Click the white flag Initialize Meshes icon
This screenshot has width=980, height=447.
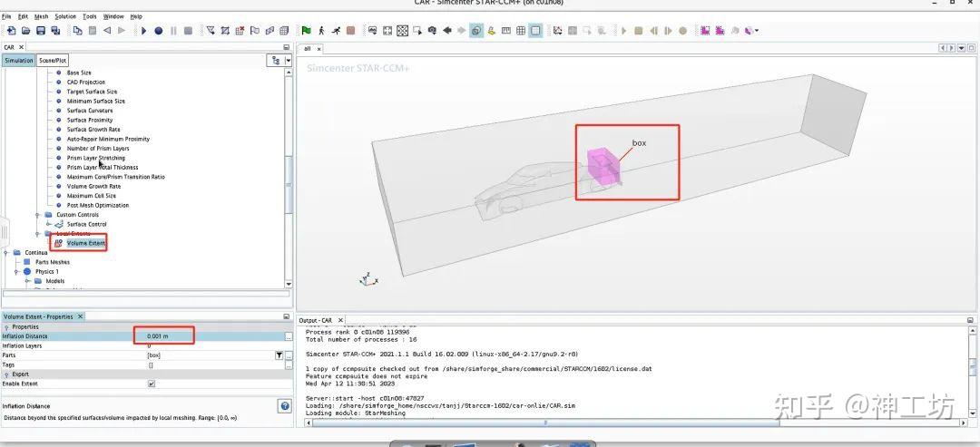[254, 31]
